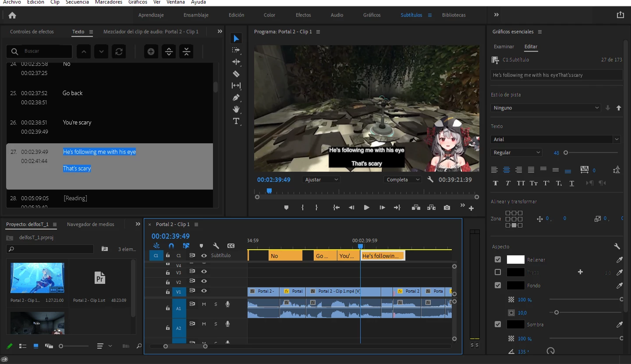The image size is (631, 364).
Task: Click the Home icon
Action: (x=12, y=15)
